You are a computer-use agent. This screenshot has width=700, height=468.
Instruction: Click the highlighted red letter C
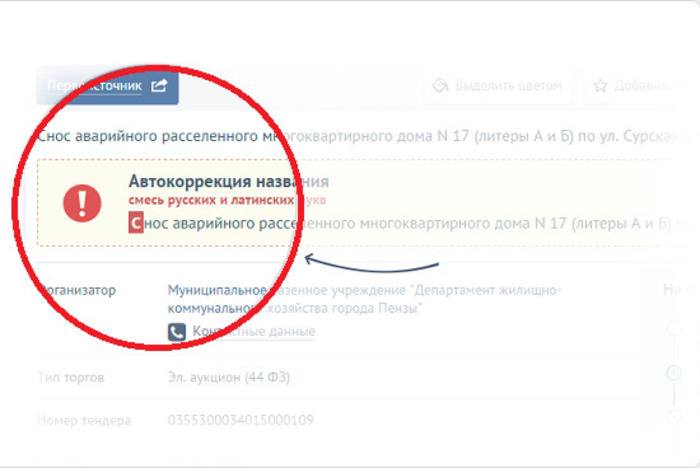[x=136, y=222]
